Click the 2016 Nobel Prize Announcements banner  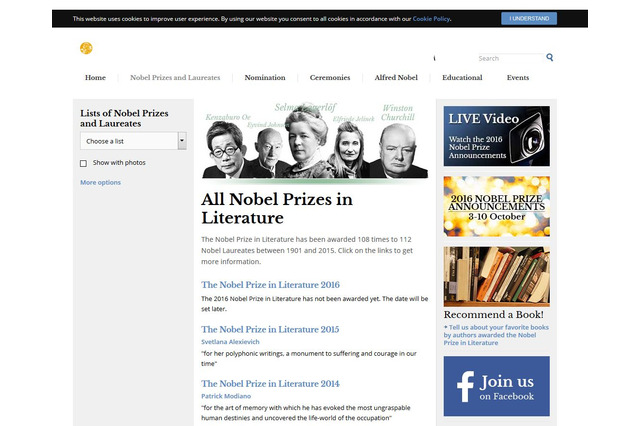(496, 206)
